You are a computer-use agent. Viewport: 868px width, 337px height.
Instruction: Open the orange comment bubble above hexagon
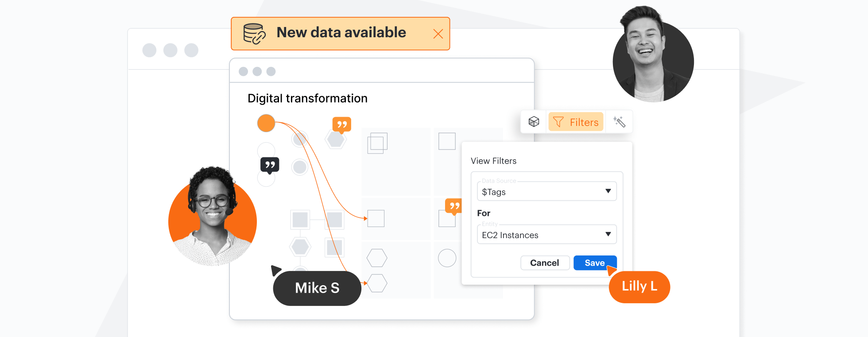point(342,125)
